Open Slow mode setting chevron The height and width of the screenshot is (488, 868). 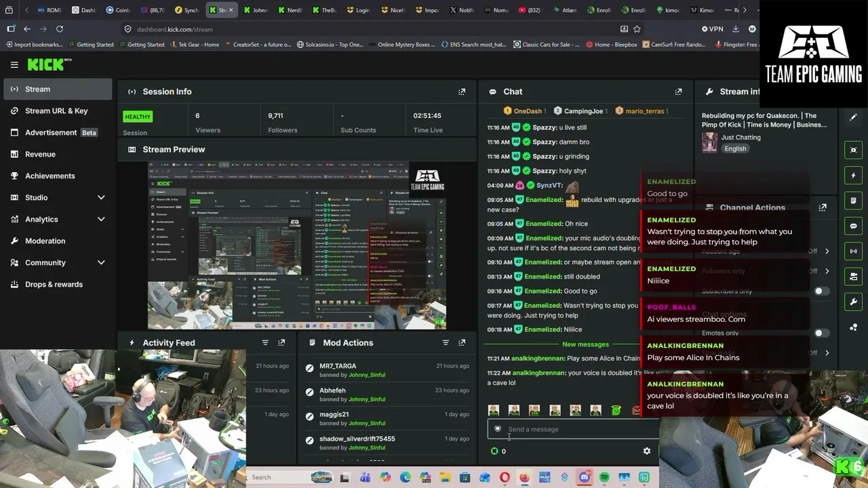pyautogui.click(x=827, y=352)
